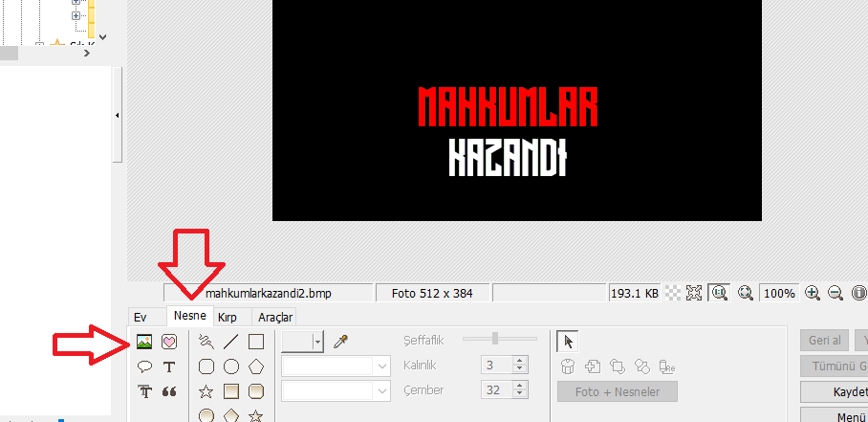
Task: Select the filled circle shape tool
Action: click(x=206, y=416)
